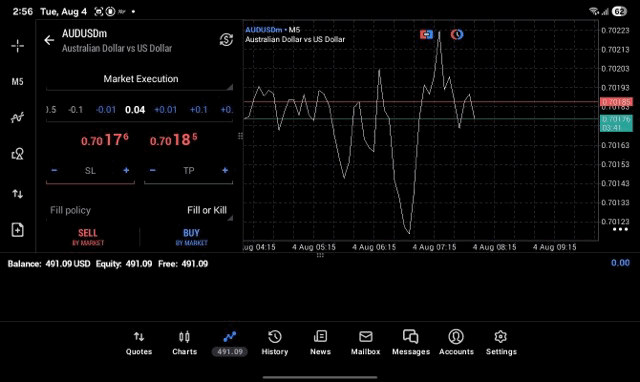Decrease the TP value with minus

tap(153, 171)
